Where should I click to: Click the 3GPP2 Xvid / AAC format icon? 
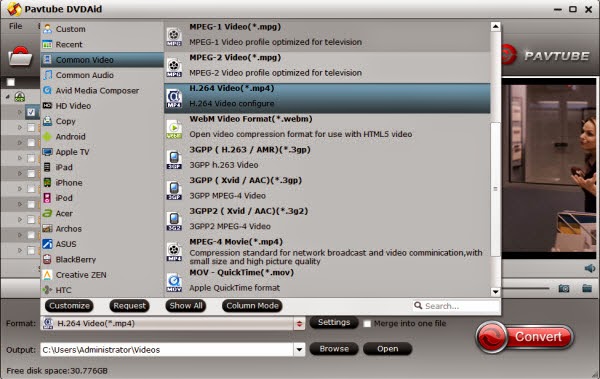174,221
